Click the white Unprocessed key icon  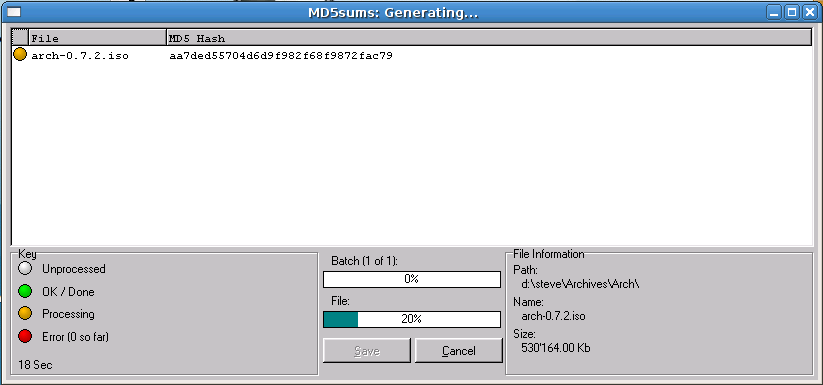tap(25, 269)
